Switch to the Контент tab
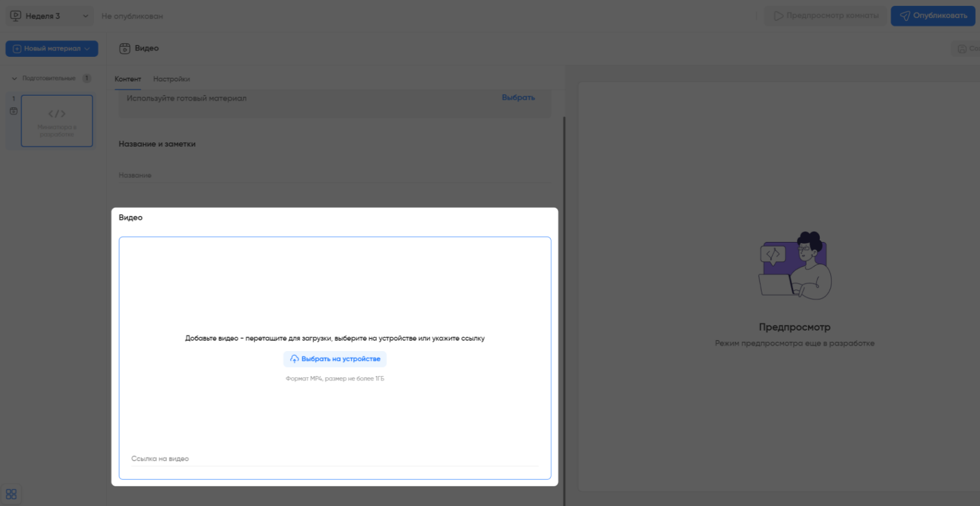980x506 pixels. coord(128,79)
